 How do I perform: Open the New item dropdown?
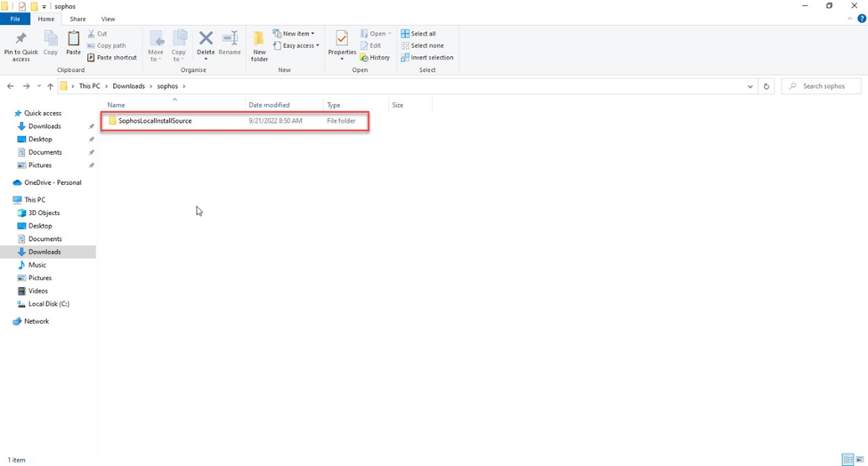[294, 34]
